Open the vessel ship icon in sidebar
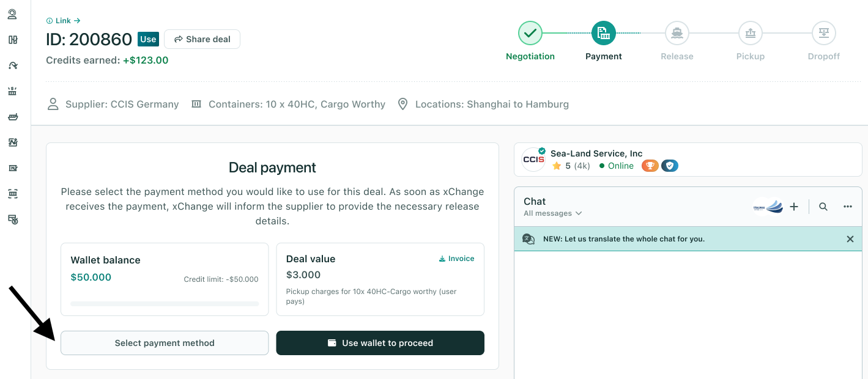 coord(12,117)
